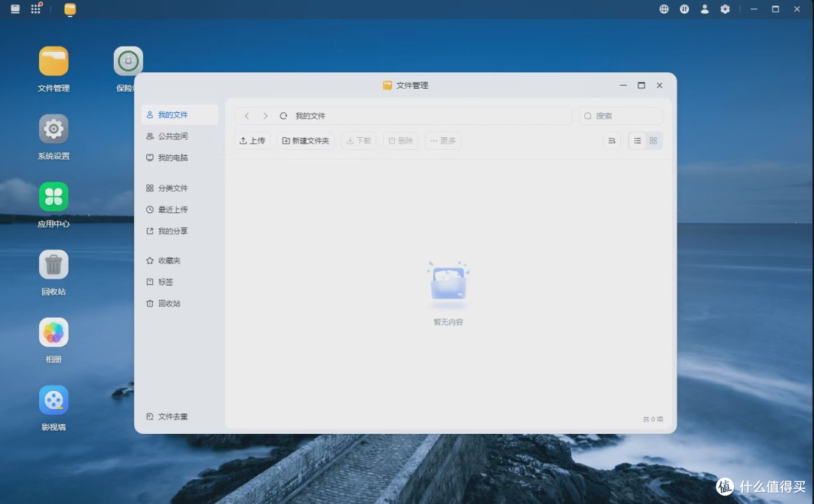The image size is (814, 504).
Task: Open 回收站 in the file manager sidebar
Action: click(x=179, y=303)
